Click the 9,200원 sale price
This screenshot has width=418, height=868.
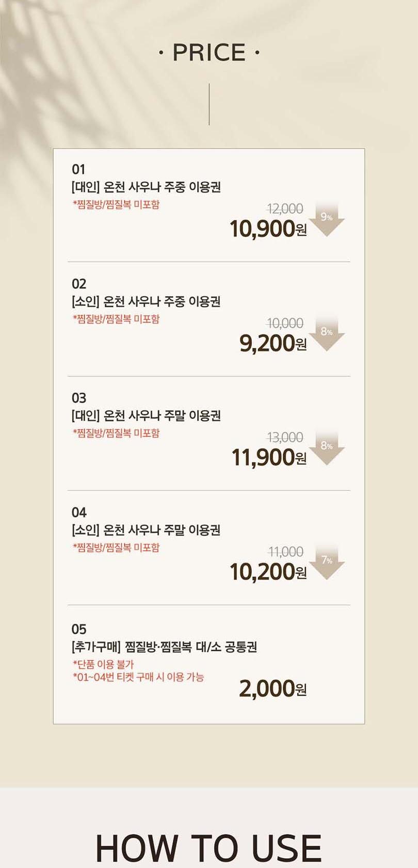tap(272, 343)
